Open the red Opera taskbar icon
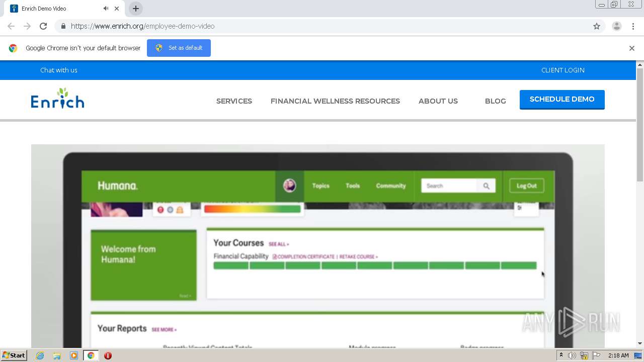644x362 pixels. tap(108, 355)
